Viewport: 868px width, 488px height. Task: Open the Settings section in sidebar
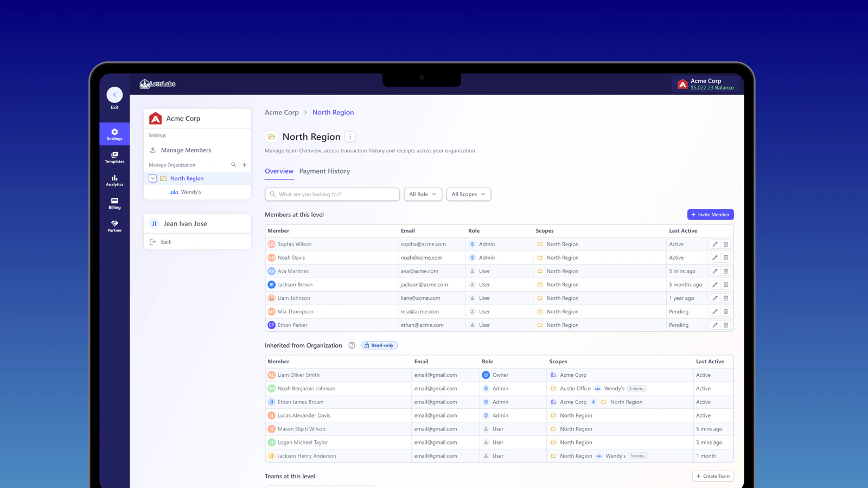coord(114,134)
